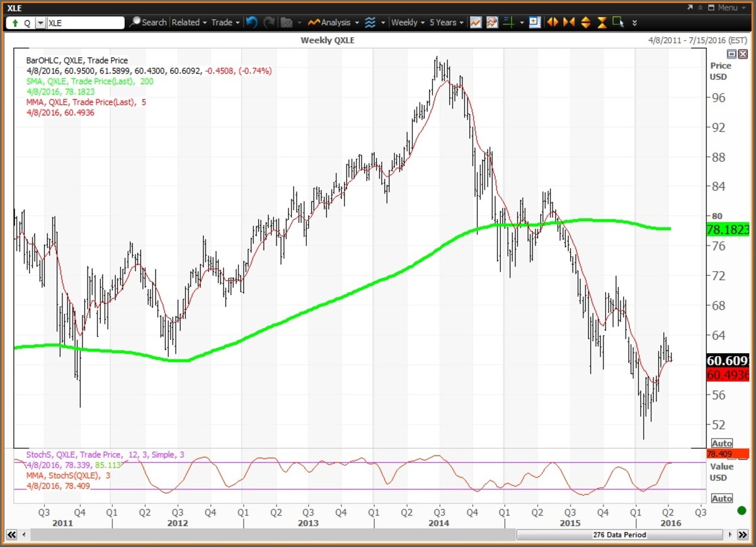
Task: Click the orange horizontal expand arrows
Action: (x=553, y=22)
